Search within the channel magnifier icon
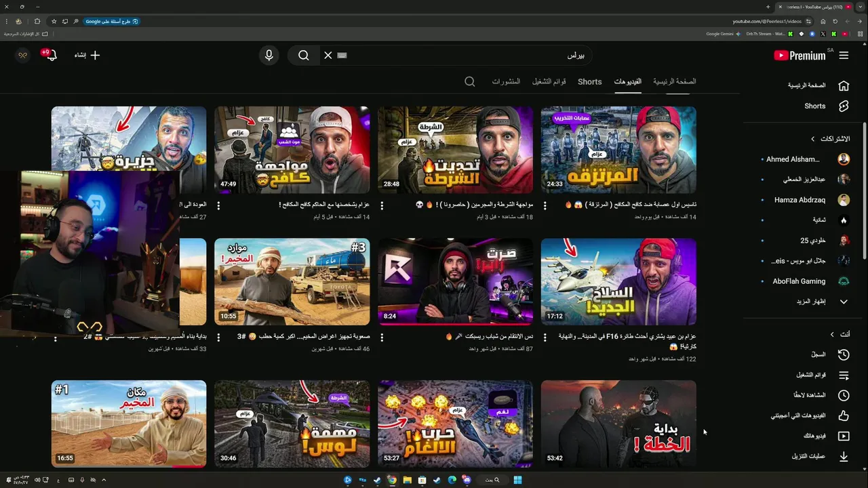Image resolution: width=868 pixels, height=488 pixels. [470, 81]
